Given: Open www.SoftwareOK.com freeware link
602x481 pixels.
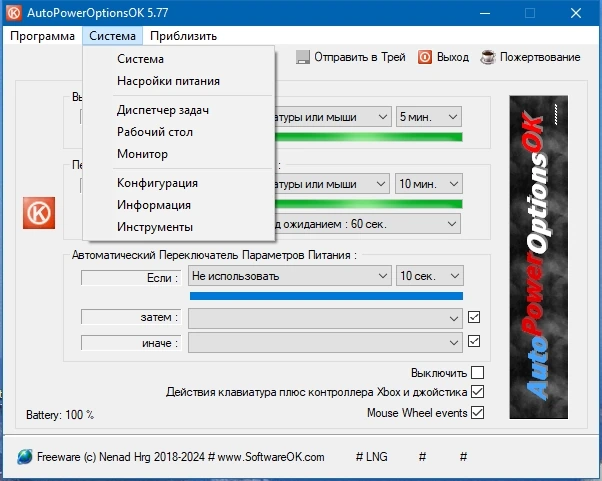Looking at the screenshot, I should click(271, 457).
